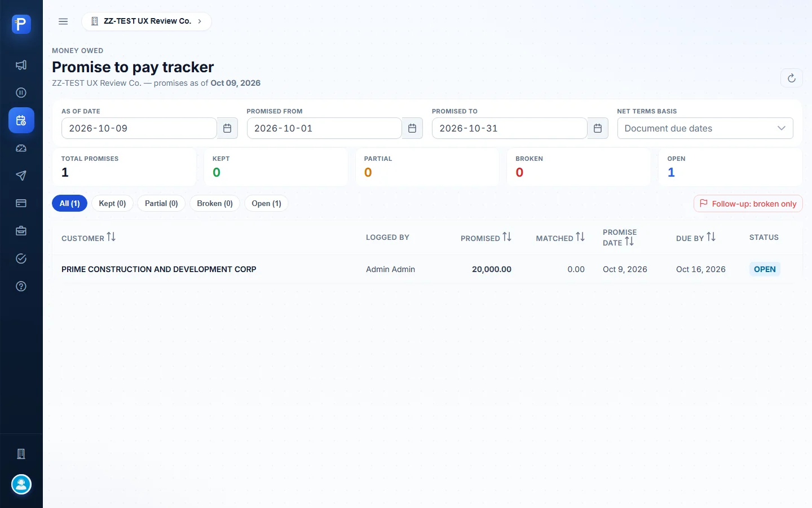Click the 20,000.00 promised amount
This screenshot has width=812, height=508.
492,269
